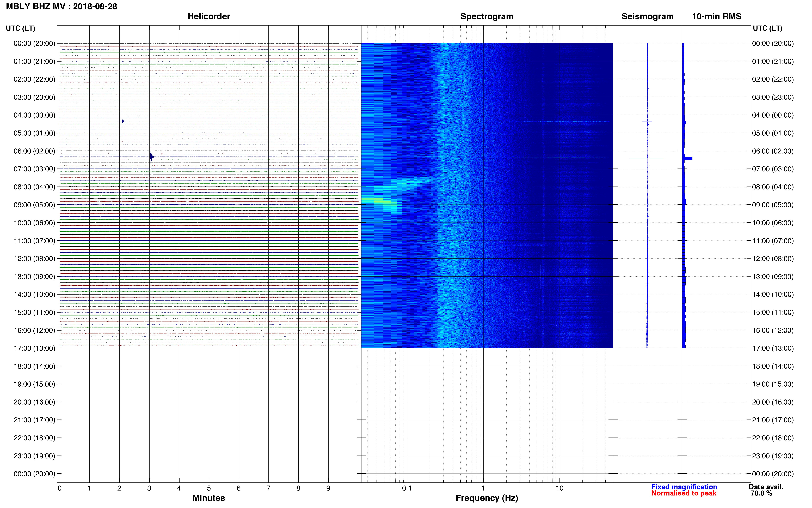The width and height of the screenshot is (812, 508).
Task: Click left time label '06:00 (02:00)'
Action: [x=34, y=151]
